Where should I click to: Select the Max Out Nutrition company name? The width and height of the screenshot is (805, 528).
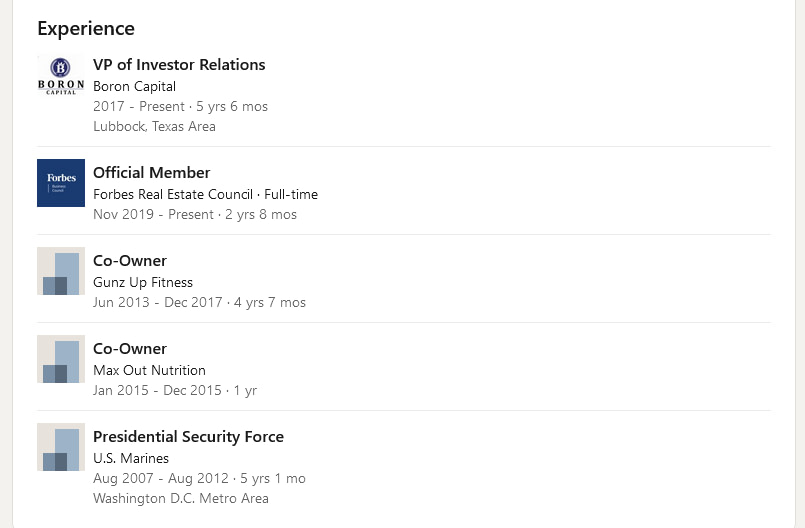(x=149, y=370)
